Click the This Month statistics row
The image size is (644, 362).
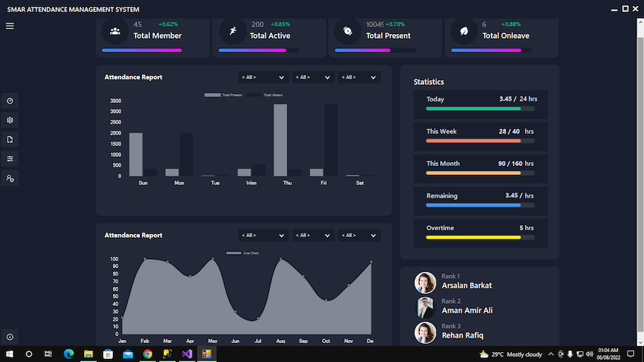[480, 169]
